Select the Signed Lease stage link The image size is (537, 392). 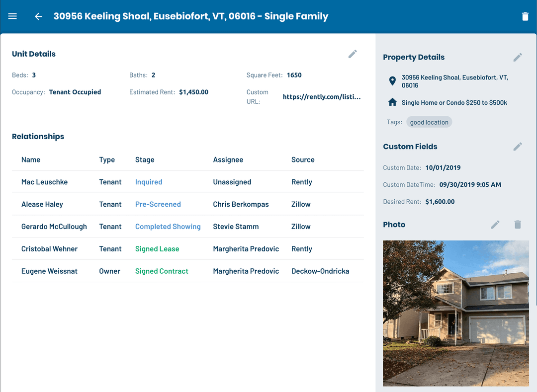[157, 249]
